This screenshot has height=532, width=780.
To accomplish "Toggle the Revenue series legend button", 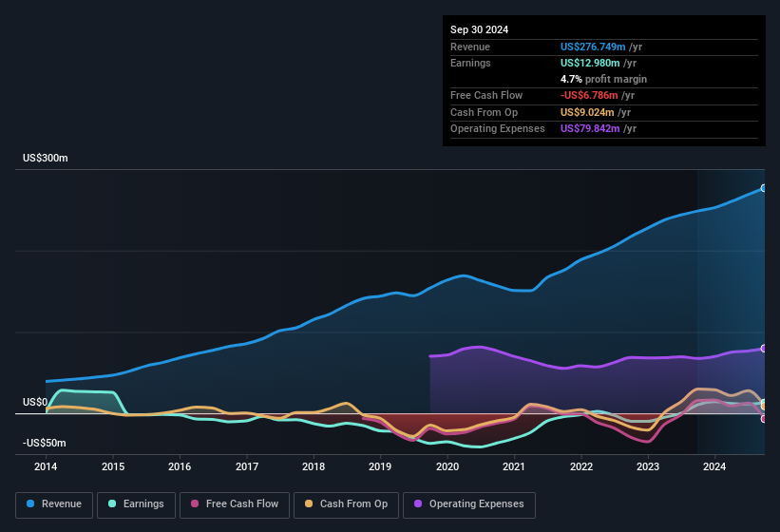I will coord(54,504).
